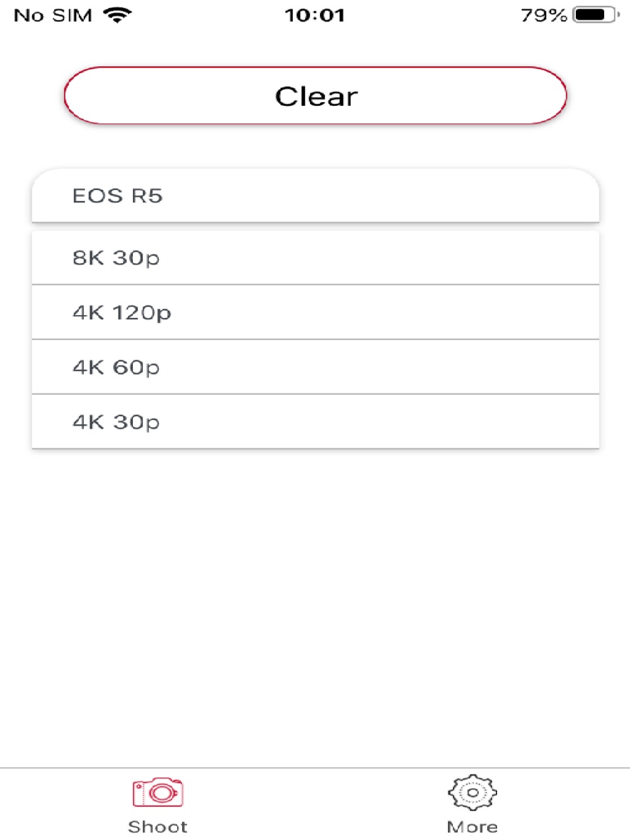
Task: Switch to the Shoot tab label
Action: click(x=157, y=827)
